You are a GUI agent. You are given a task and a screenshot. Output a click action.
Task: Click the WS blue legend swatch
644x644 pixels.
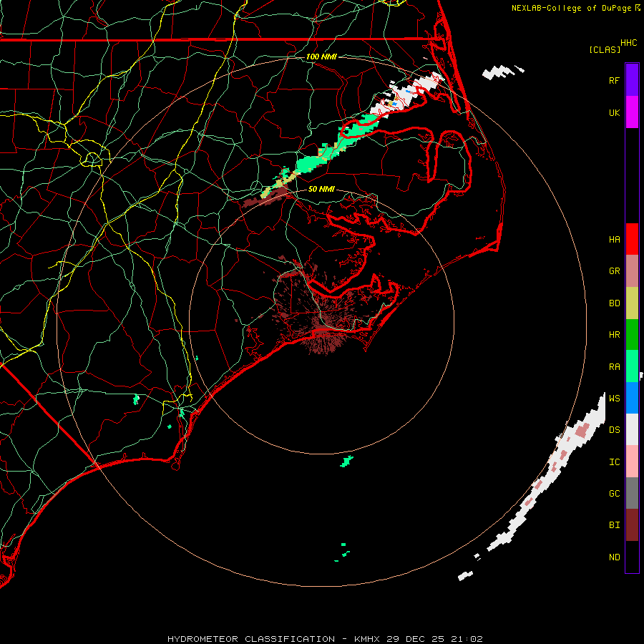(x=632, y=398)
